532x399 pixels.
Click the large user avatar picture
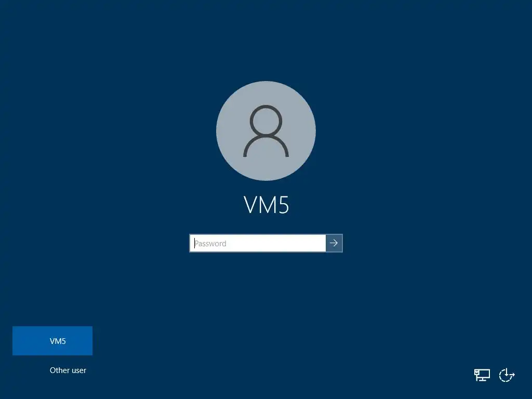pyautogui.click(x=266, y=130)
